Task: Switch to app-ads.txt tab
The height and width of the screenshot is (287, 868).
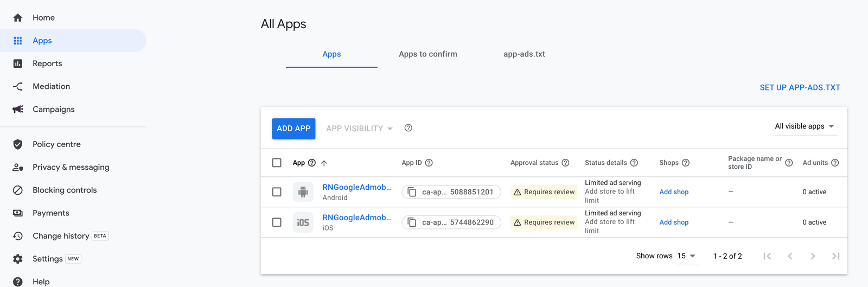Action: pyautogui.click(x=524, y=54)
